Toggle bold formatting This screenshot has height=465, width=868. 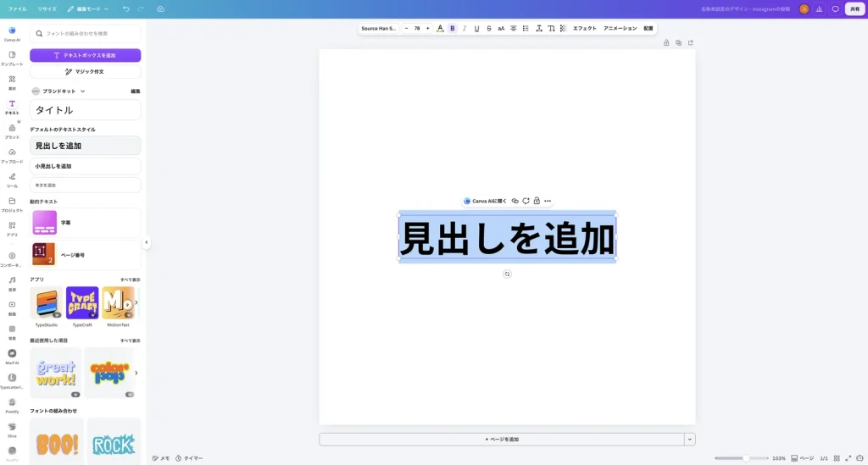(453, 28)
